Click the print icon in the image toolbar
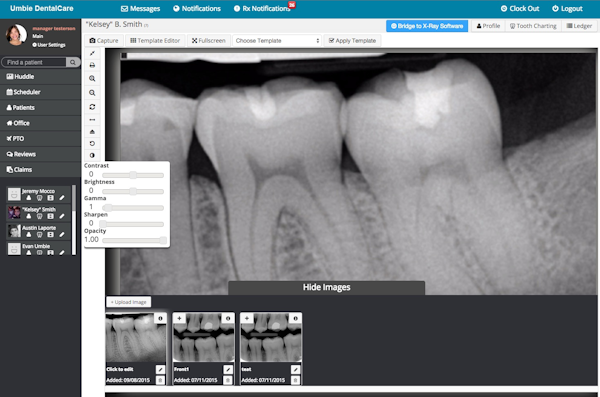 tap(92, 65)
